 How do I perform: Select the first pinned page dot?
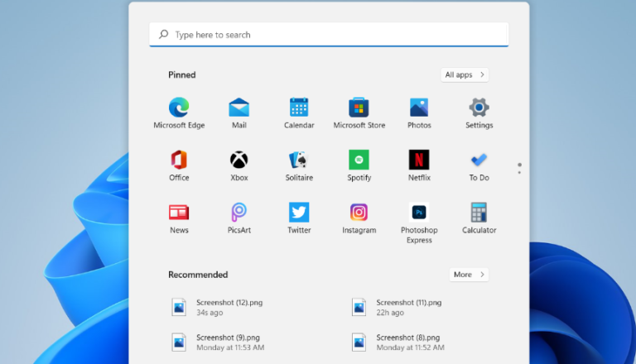pyautogui.click(x=519, y=165)
